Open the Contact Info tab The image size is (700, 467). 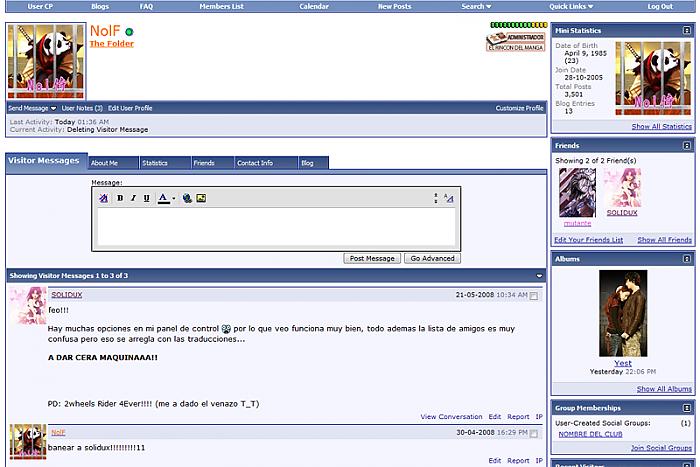pos(255,162)
